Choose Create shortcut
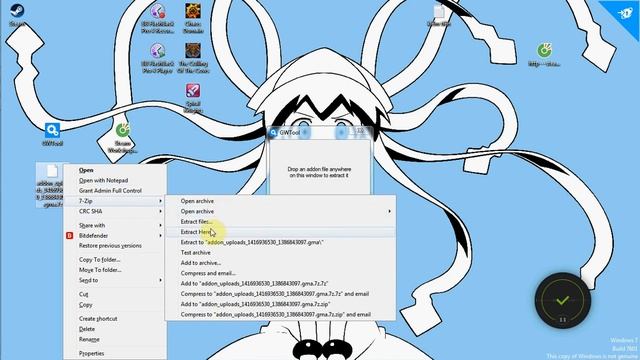This screenshot has width=640, height=360. (98, 319)
